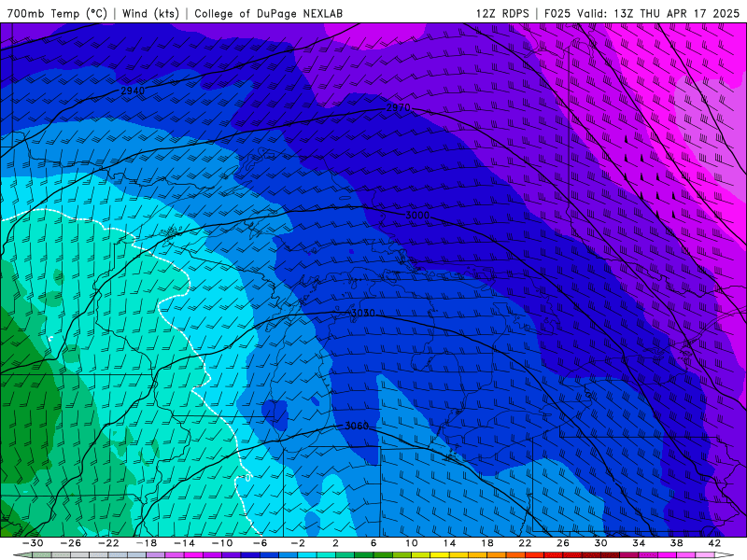Click the -14 color bar tick label
The image size is (747, 560).
point(184,543)
